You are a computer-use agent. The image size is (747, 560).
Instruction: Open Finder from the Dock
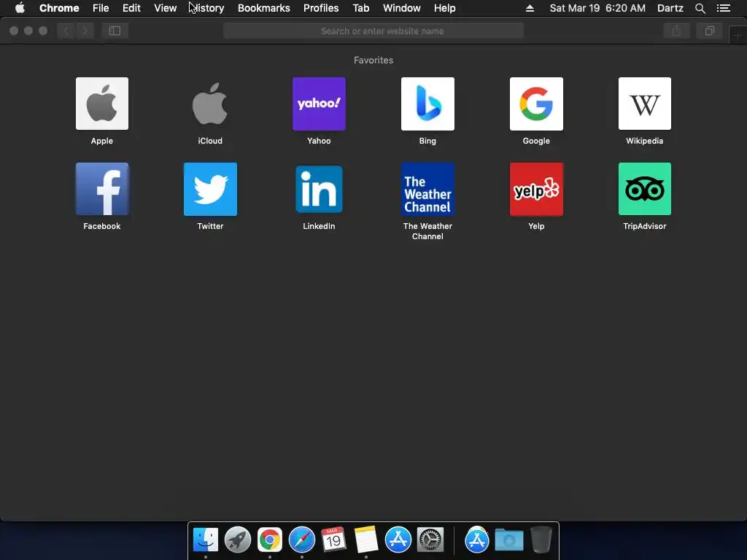tap(206, 540)
